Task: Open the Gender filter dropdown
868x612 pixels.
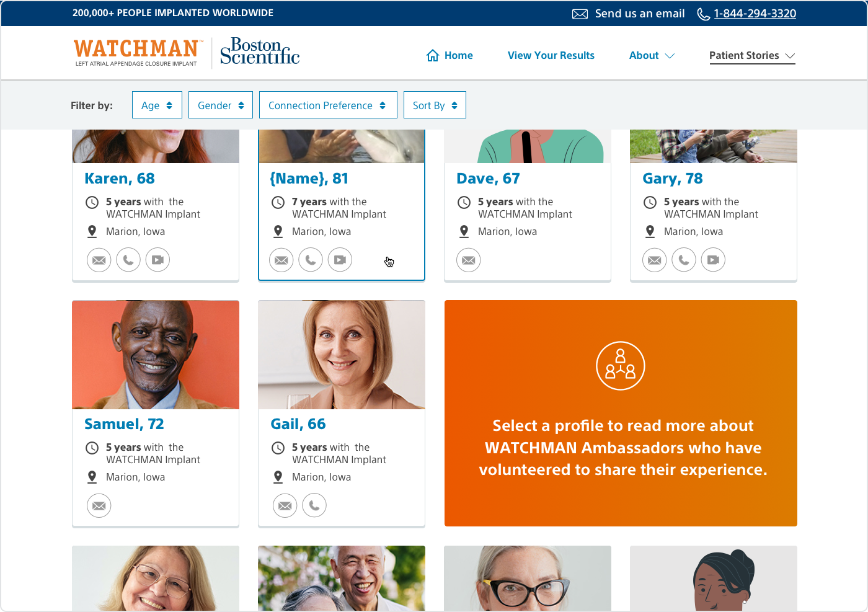Action: coord(221,105)
